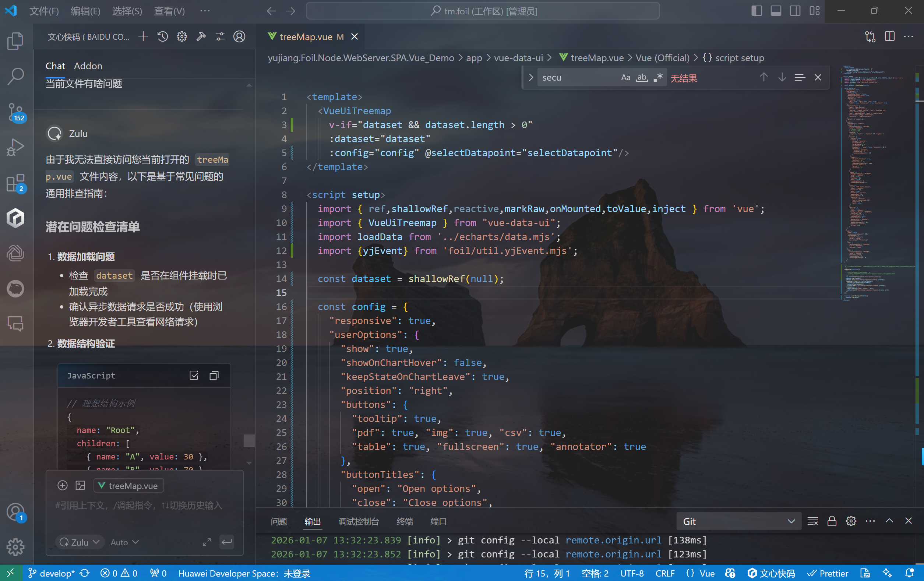This screenshot has height=581, width=924.
Task: Toggle match whole word in find widget
Action: (x=642, y=78)
